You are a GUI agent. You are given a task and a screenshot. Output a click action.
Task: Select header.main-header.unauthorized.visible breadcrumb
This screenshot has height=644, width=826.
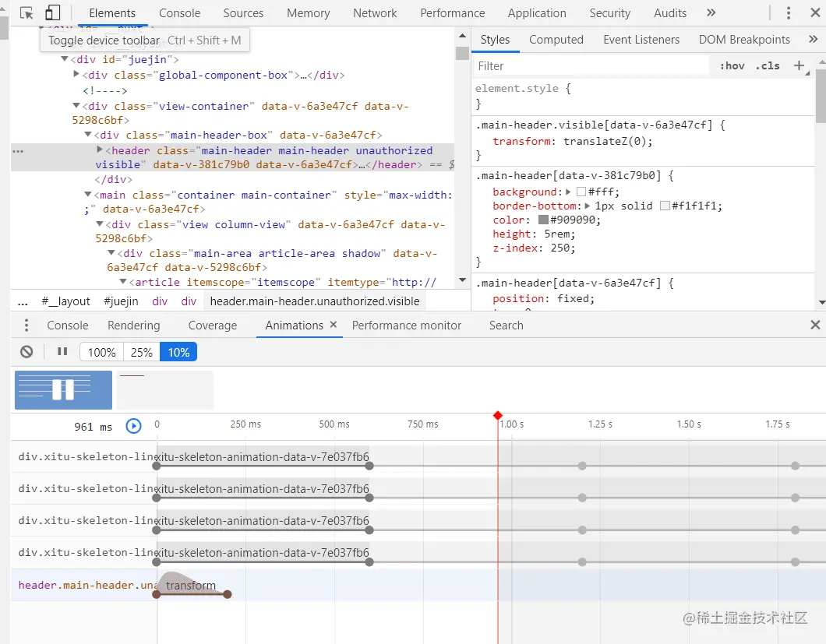pyautogui.click(x=315, y=301)
